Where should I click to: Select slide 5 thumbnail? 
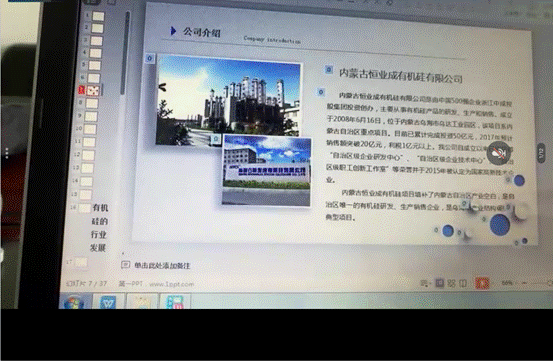point(95,66)
